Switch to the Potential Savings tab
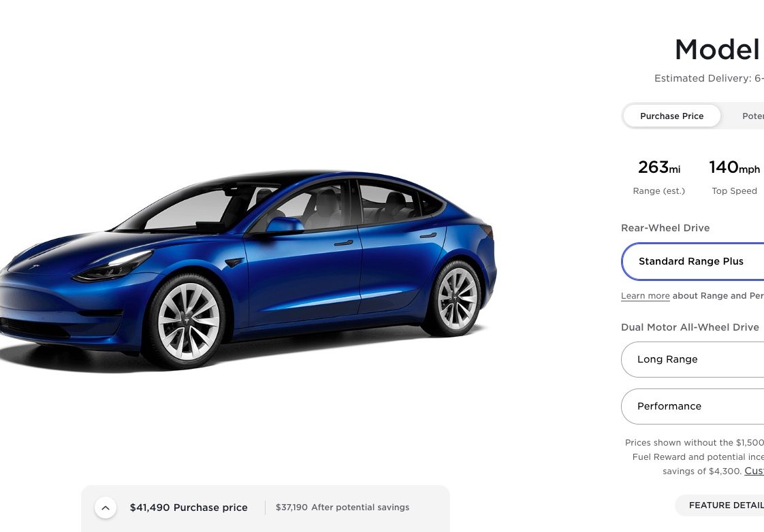The height and width of the screenshot is (532, 764). 752,116
